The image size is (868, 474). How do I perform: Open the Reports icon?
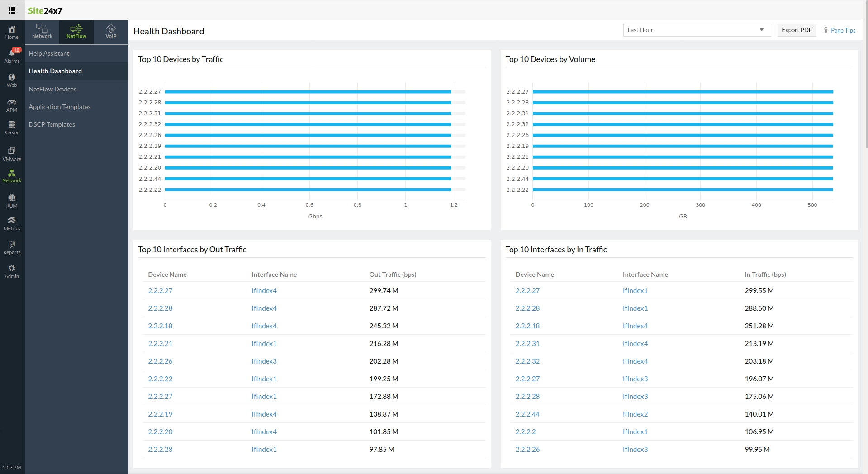point(12,247)
